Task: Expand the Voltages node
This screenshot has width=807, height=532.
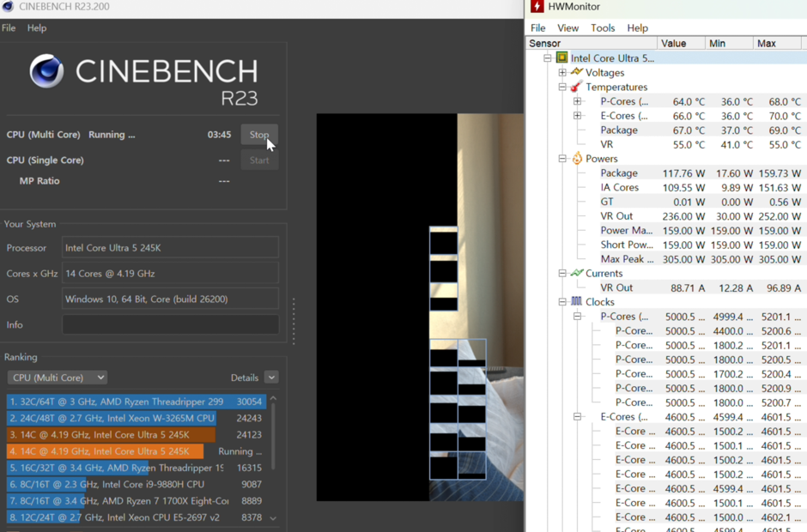Action: (562, 73)
